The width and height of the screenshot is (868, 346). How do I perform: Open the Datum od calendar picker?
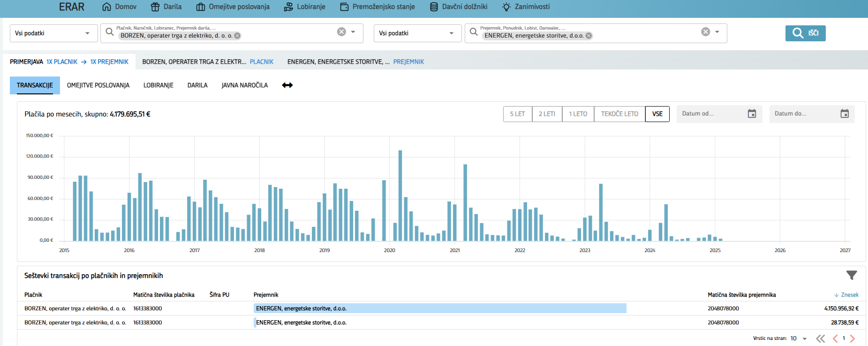click(x=752, y=114)
